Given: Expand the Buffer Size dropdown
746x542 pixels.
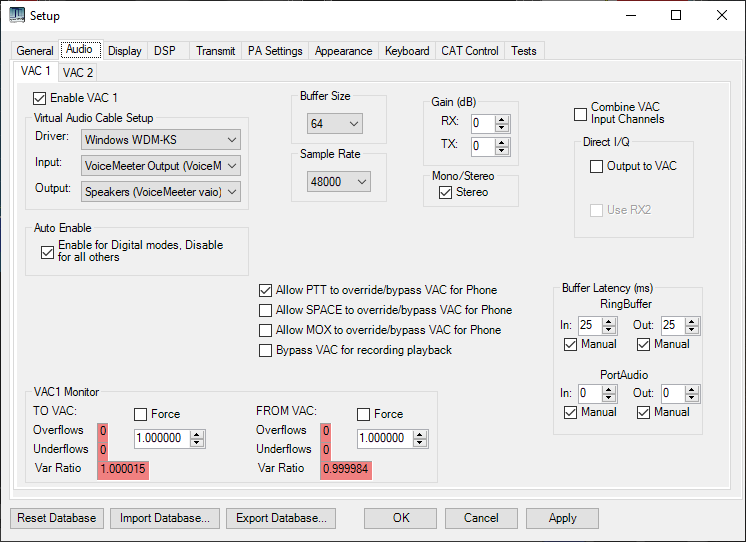Looking at the screenshot, I should 334,124.
